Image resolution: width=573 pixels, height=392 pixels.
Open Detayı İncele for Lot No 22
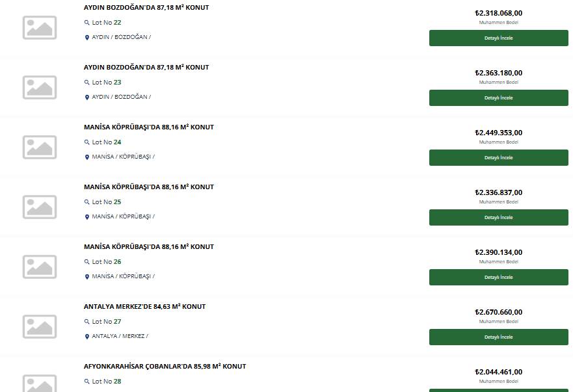click(x=498, y=38)
